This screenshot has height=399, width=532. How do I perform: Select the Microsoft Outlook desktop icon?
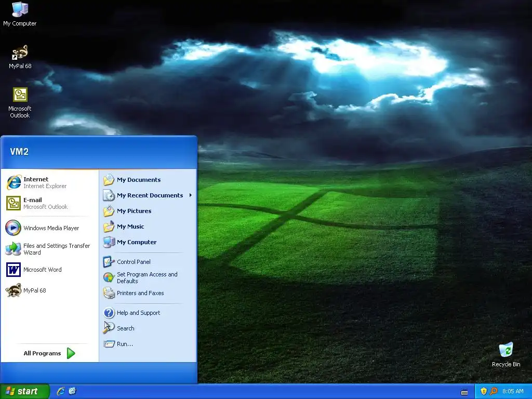(x=20, y=102)
